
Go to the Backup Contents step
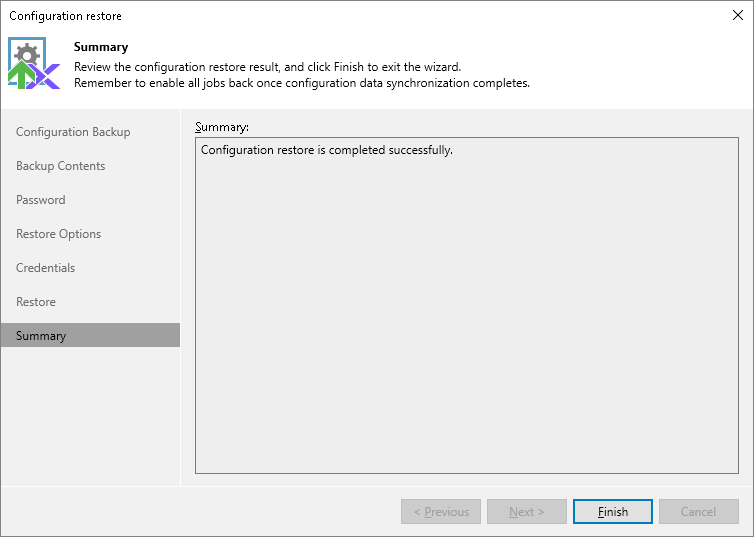pos(60,166)
